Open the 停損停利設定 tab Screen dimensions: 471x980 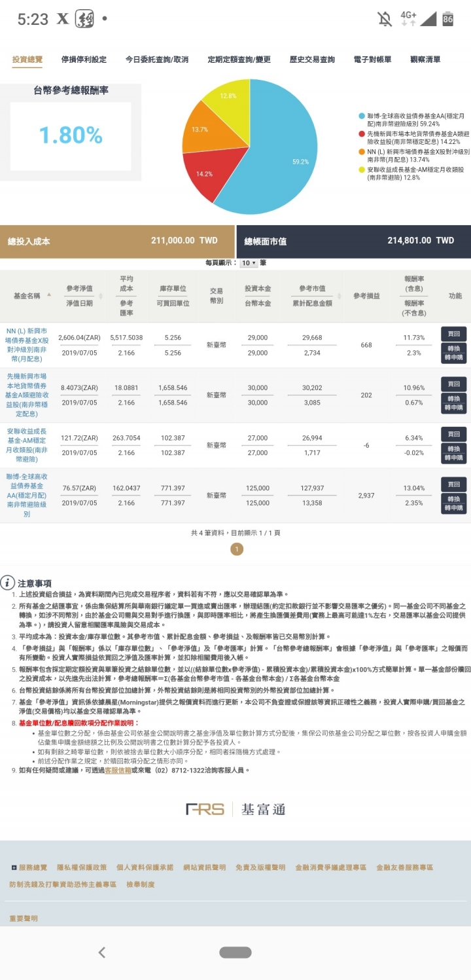click(x=84, y=60)
